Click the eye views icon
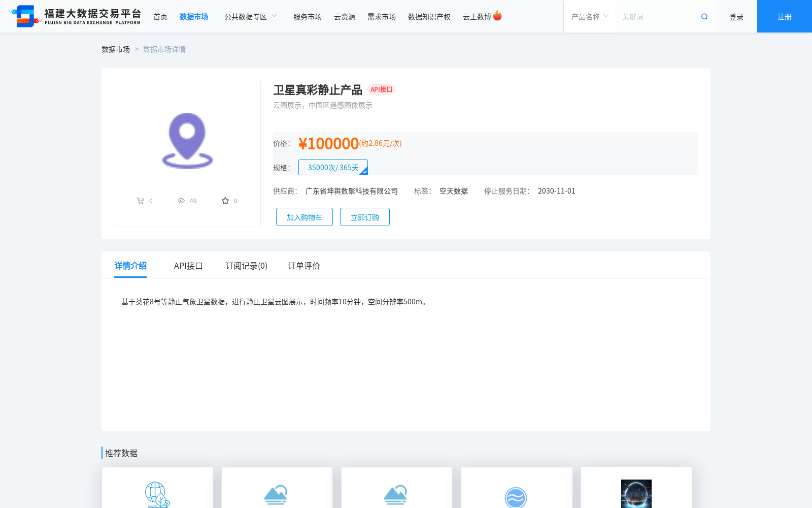Viewport: 812px width, 508px height. 181,201
